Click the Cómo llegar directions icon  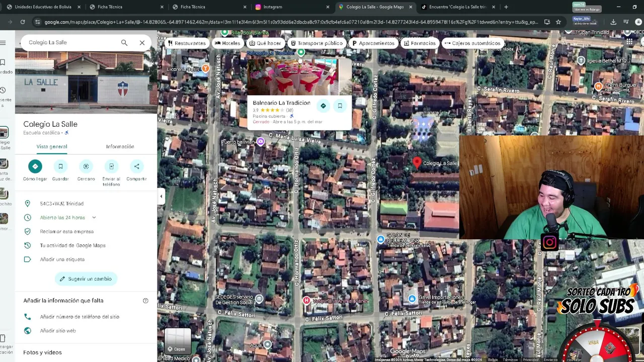coord(35,166)
